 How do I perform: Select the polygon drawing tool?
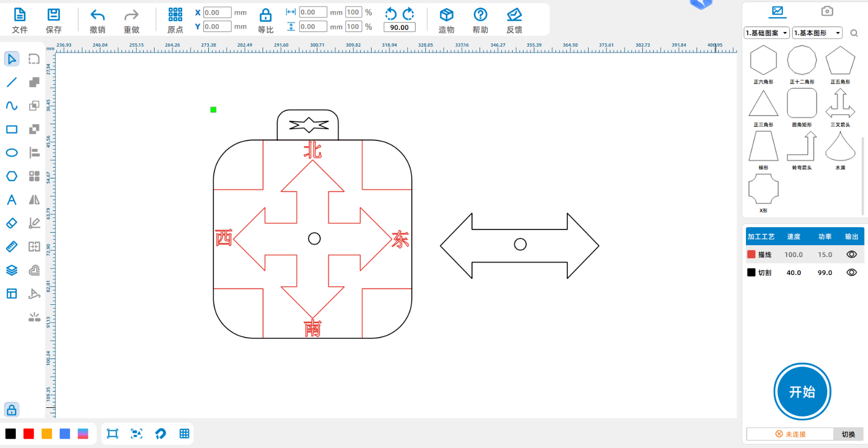(11, 176)
